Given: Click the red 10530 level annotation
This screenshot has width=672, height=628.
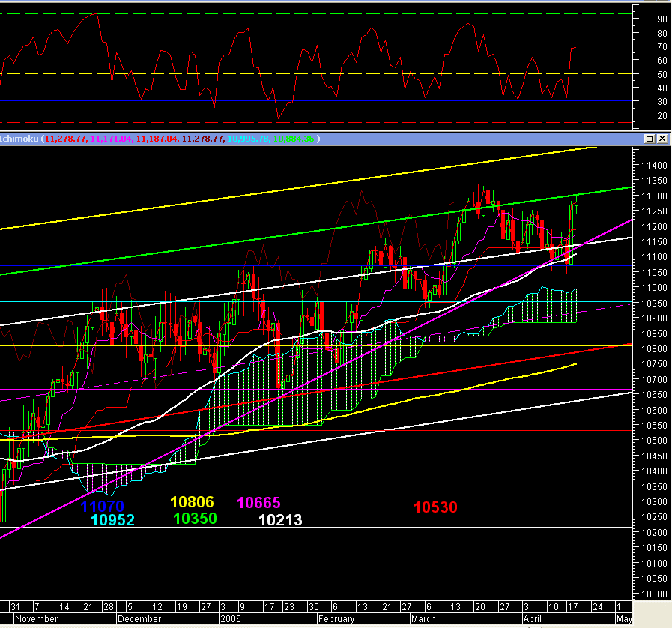Looking at the screenshot, I should click(x=435, y=507).
